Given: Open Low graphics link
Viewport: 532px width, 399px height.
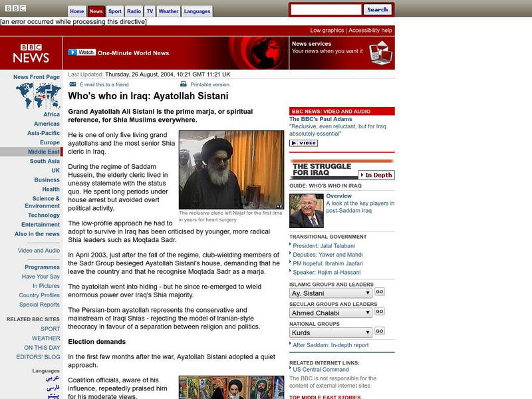Looking at the screenshot, I should coord(327,30).
